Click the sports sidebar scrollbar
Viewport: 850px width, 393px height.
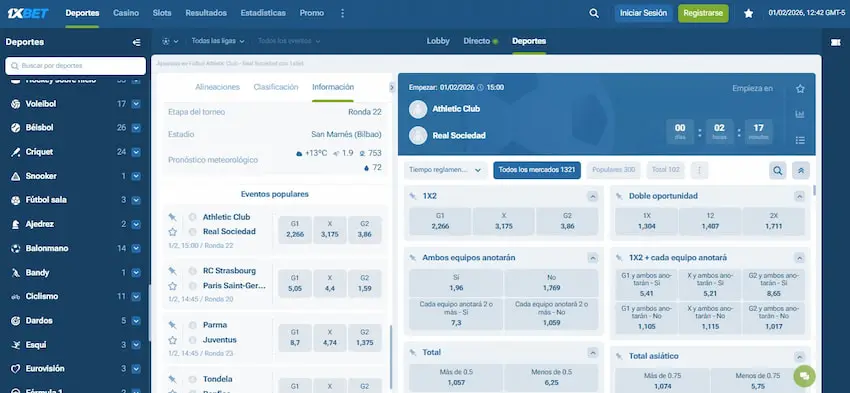tap(150, 313)
